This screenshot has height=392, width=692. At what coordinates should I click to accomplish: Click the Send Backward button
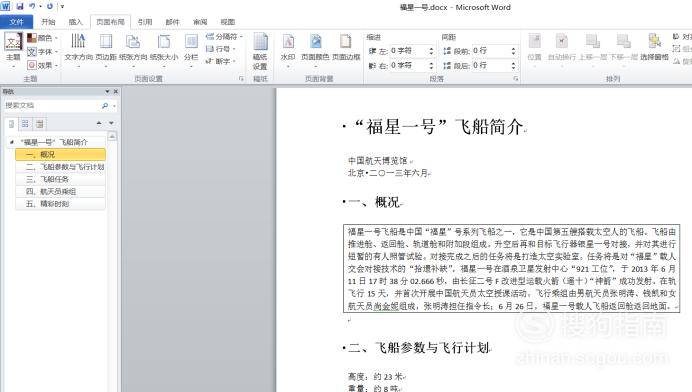624,50
